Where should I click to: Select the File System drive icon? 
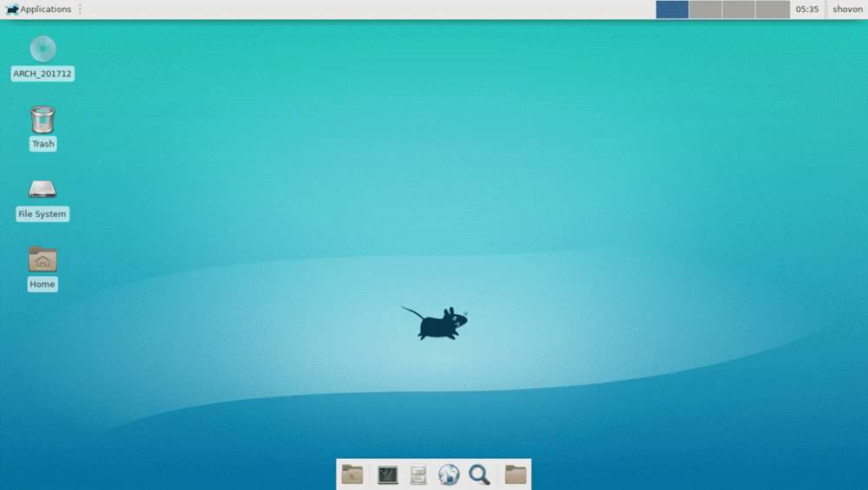(x=43, y=189)
